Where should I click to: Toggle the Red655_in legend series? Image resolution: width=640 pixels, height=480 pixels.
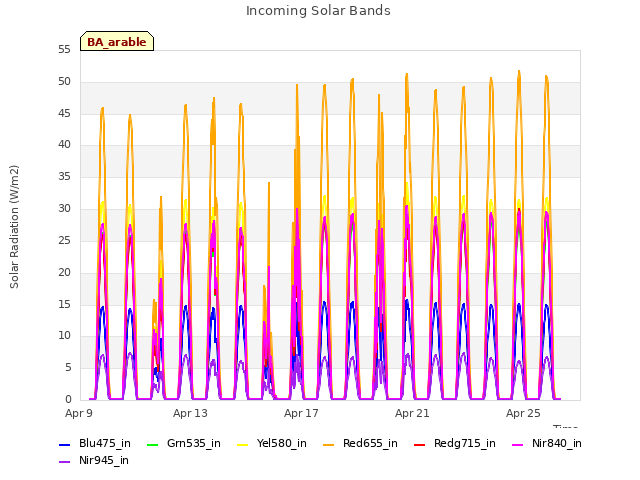tap(360, 443)
